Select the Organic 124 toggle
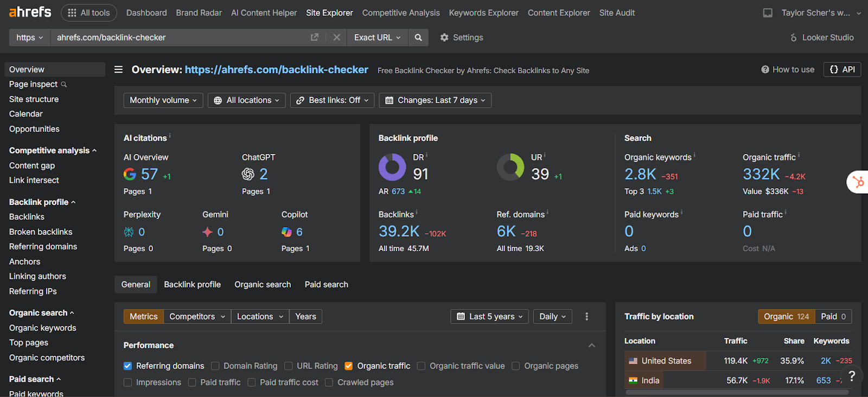Screen dimensions: 868x397 point(787,316)
